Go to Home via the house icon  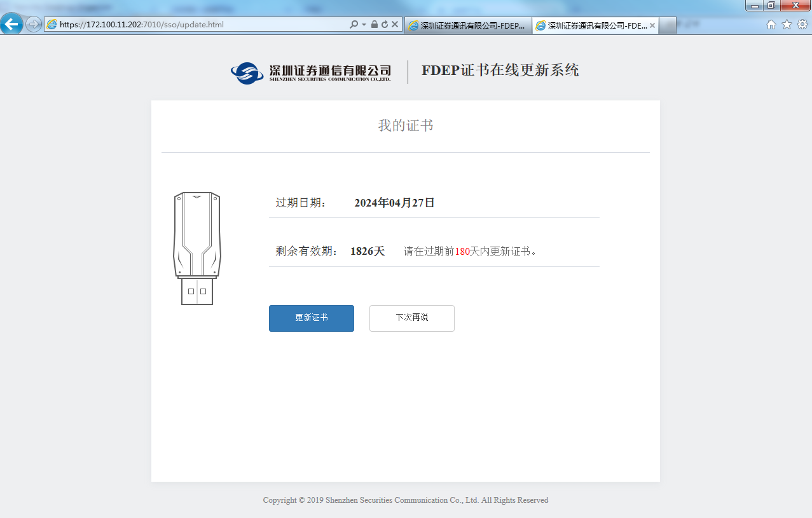tap(771, 25)
